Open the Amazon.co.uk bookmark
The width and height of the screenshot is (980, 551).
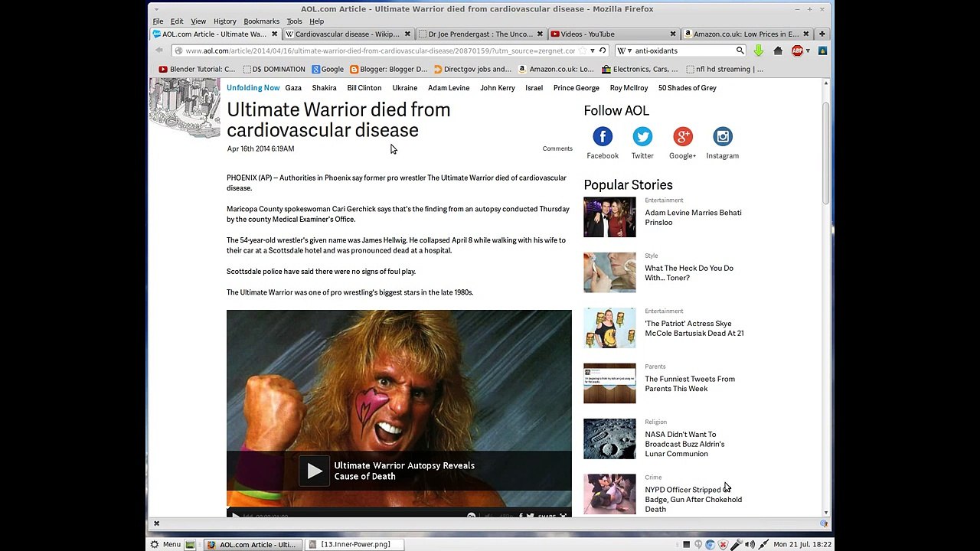pyautogui.click(x=556, y=69)
